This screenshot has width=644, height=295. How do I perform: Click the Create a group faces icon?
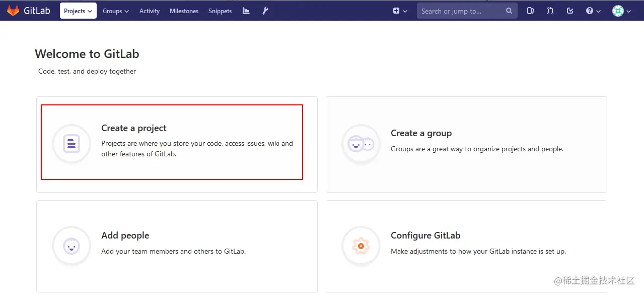tap(361, 144)
